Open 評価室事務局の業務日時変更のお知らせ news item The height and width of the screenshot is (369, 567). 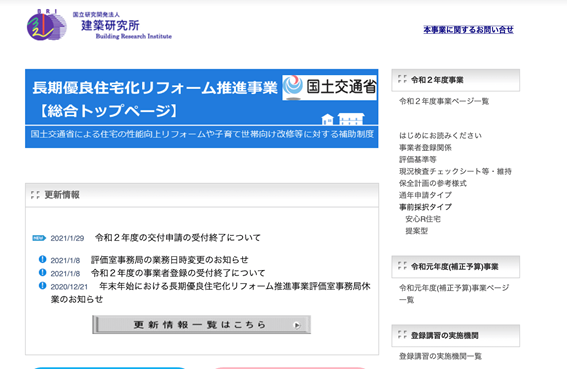(x=170, y=260)
